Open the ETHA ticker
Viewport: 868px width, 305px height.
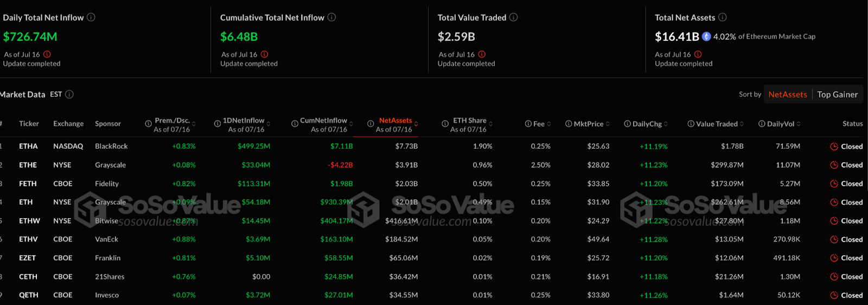tap(28, 147)
